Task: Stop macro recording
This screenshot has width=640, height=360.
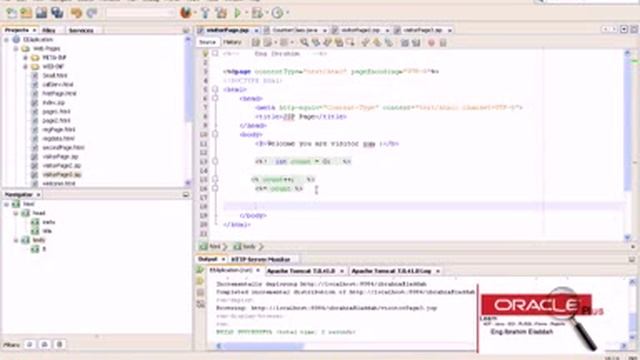Action: click(x=443, y=42)
